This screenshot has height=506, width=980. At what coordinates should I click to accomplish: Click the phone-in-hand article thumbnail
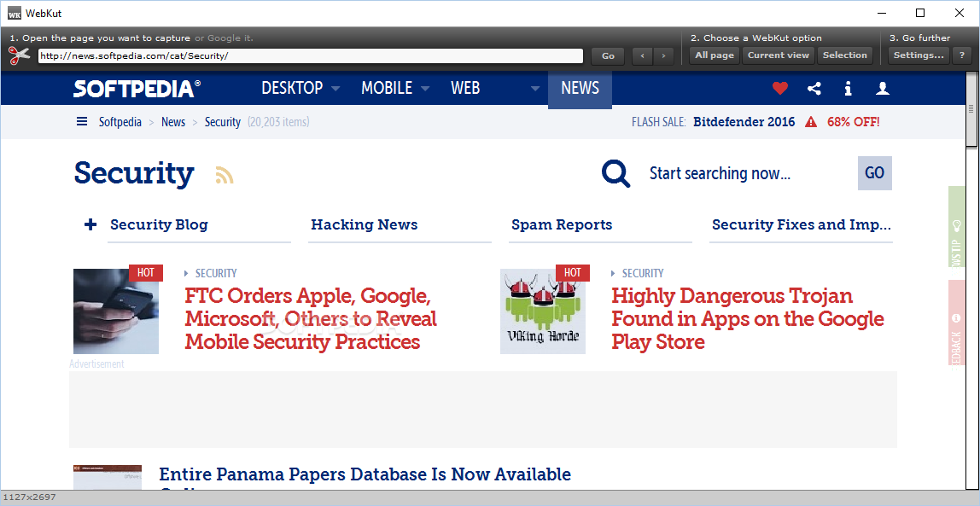[115, 311]
